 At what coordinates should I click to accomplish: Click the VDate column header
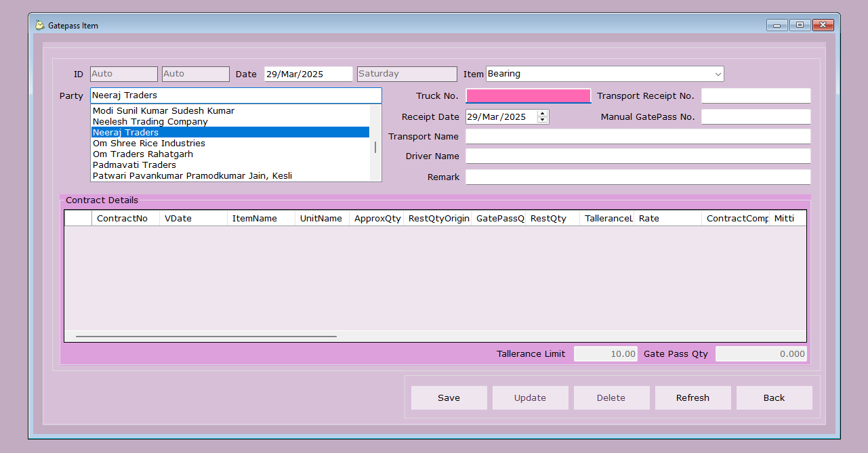(x=193, y=218)
